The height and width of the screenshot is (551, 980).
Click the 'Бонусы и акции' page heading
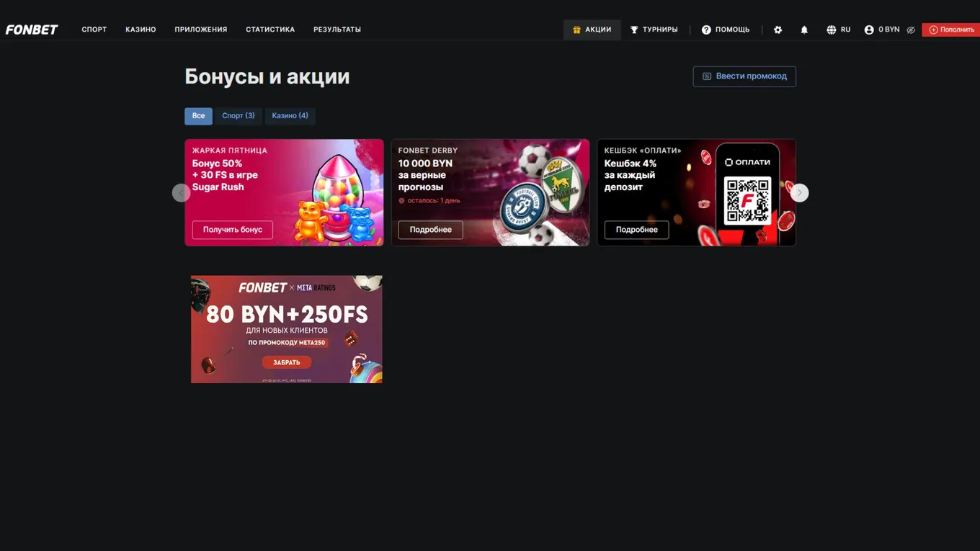(x=267, y=76)
